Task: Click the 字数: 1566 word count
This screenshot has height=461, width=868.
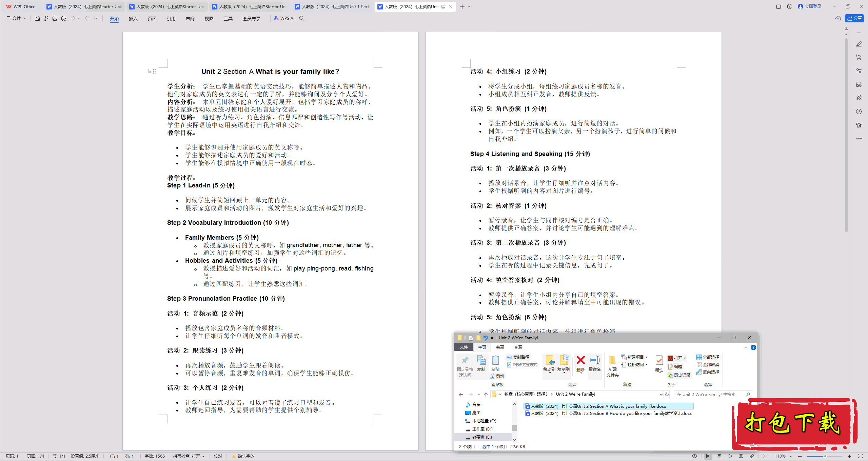Action: pos(155,456)
